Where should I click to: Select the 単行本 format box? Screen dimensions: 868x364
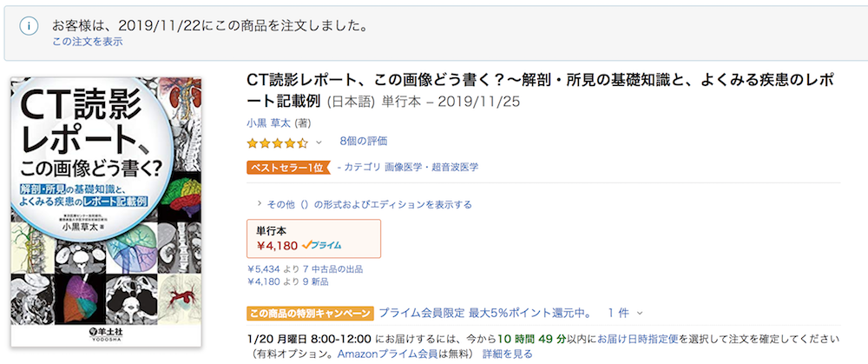pos(314,238)
